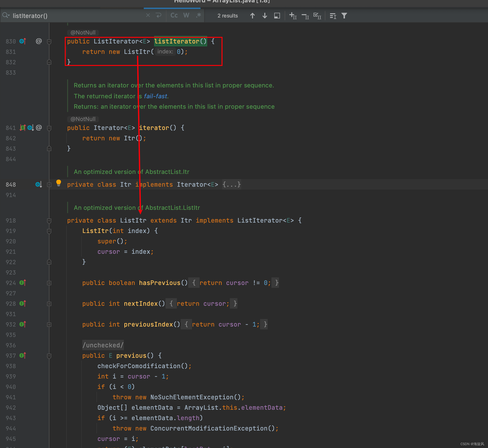The width and height of the screenshot is (488, 448).
Task: Click implements icon at line 932
Action: (22, 324)
